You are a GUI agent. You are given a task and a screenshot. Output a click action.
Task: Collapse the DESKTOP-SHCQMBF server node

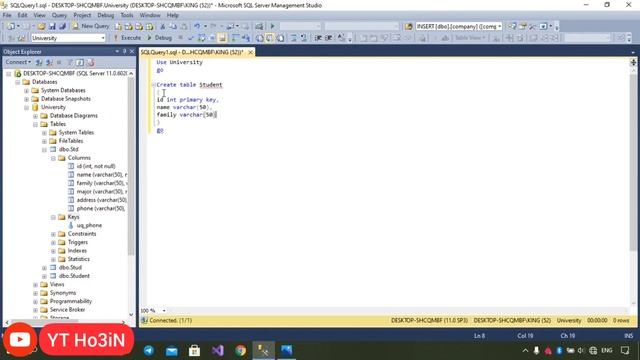point(9,74)
